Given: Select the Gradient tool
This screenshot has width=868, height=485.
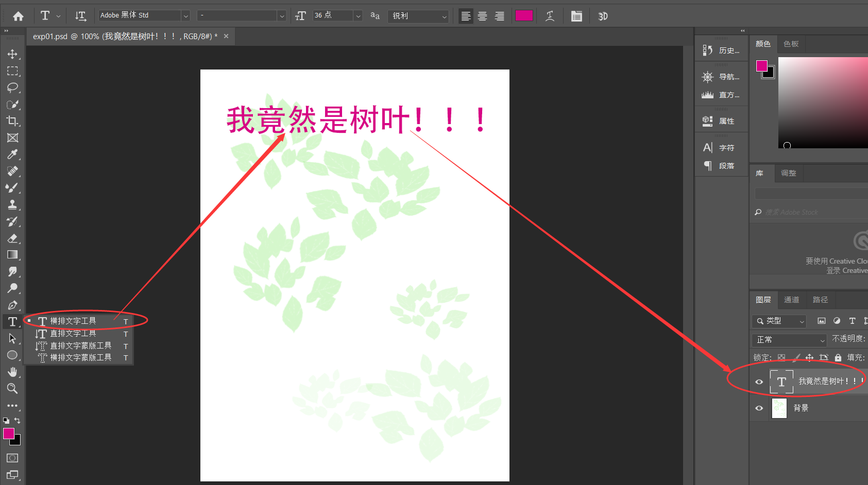Looking at the screenshot, I should pyautogui.click(x=12, y=255).
